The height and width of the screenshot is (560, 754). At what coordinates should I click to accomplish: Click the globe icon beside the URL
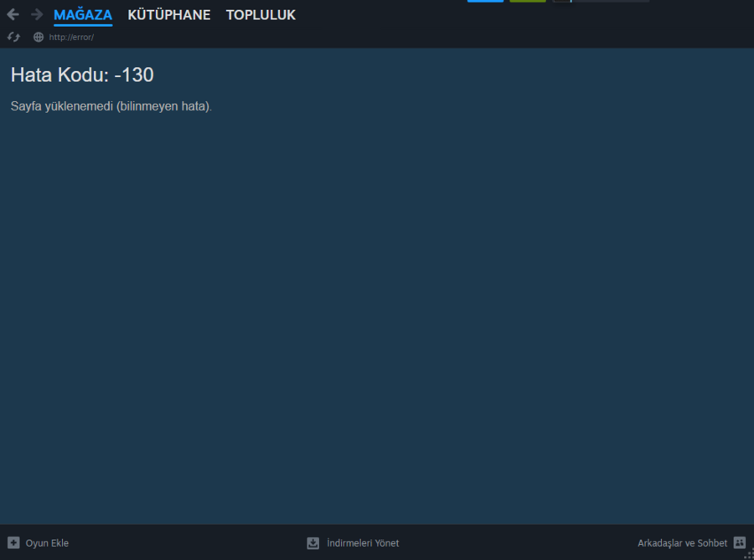click(x=39, y=37)
